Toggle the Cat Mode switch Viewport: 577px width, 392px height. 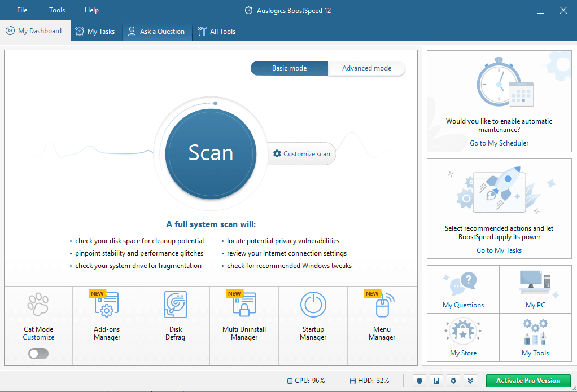tap(38, 353)
